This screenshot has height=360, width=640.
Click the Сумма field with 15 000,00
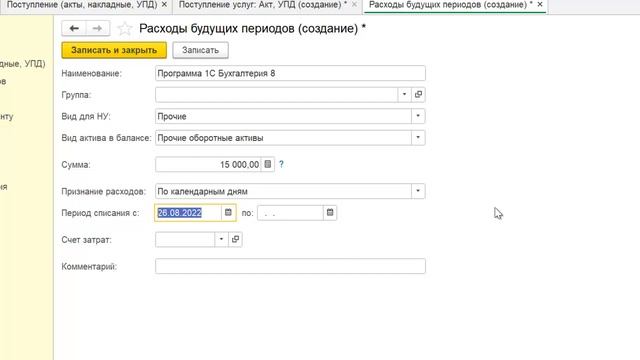(x=208, y=164)
